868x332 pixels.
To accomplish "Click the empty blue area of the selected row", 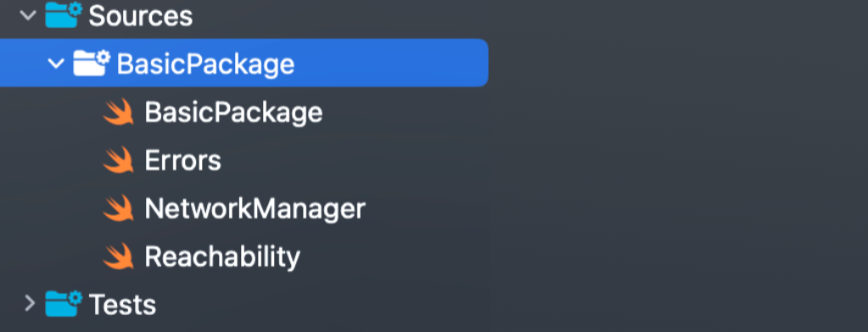I will tap(390, 63).
